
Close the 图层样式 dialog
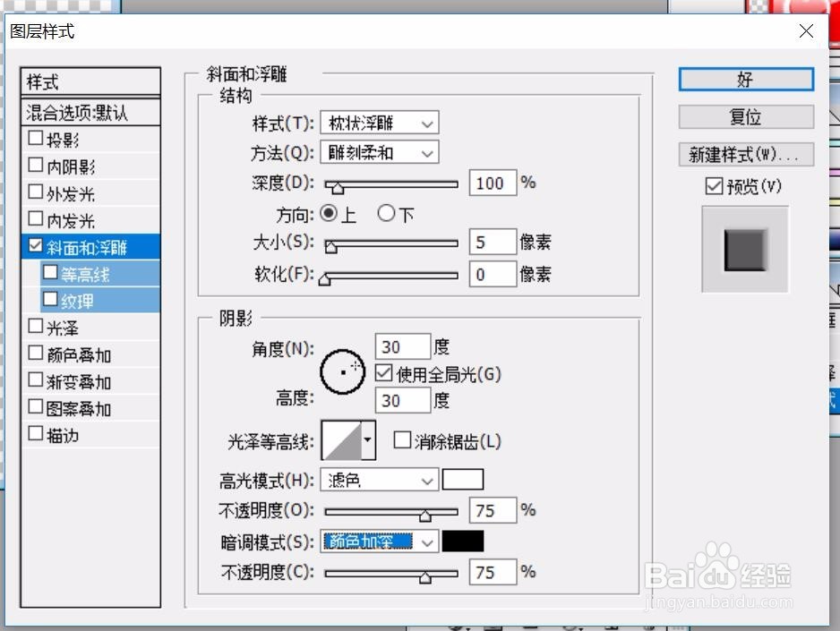(806, 31)
